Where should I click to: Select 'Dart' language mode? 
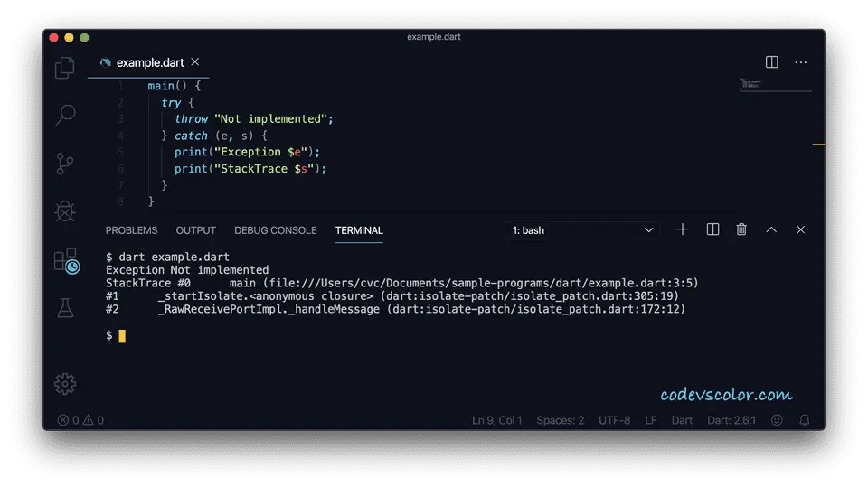682,420
